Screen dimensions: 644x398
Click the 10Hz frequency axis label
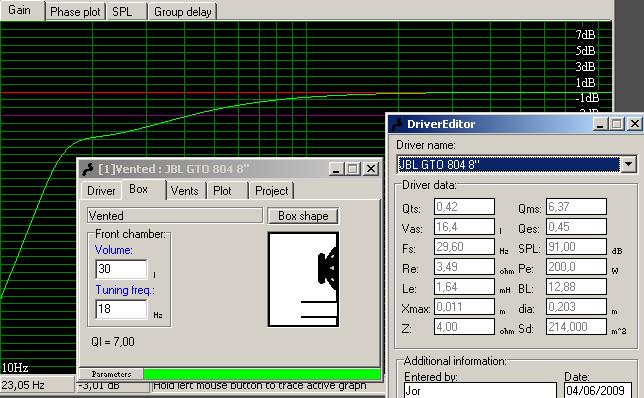[x=15, y=367]
